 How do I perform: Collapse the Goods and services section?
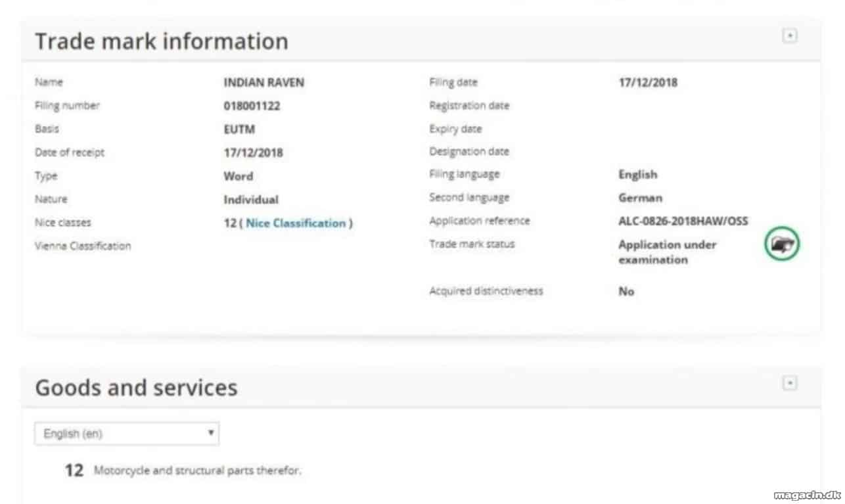click(790, 382)
